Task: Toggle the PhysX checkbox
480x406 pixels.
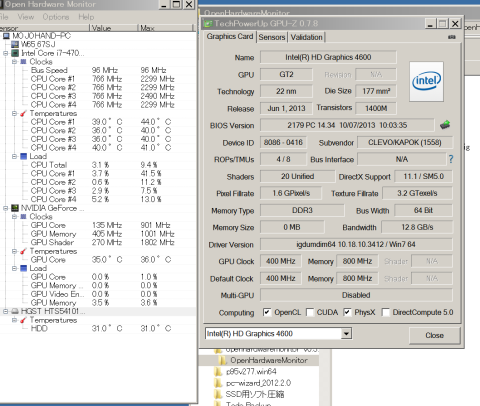Action: point(347,312)
